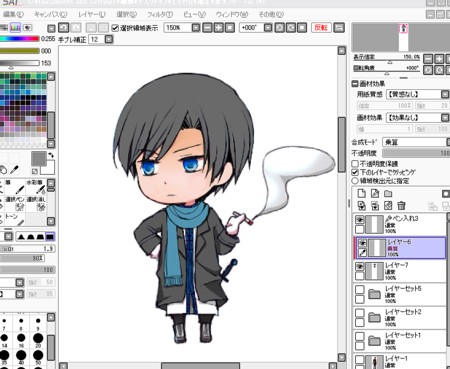Open the color panel options dropdown arrow
Screen dimensions: 450x369
(x=51, y=28)
